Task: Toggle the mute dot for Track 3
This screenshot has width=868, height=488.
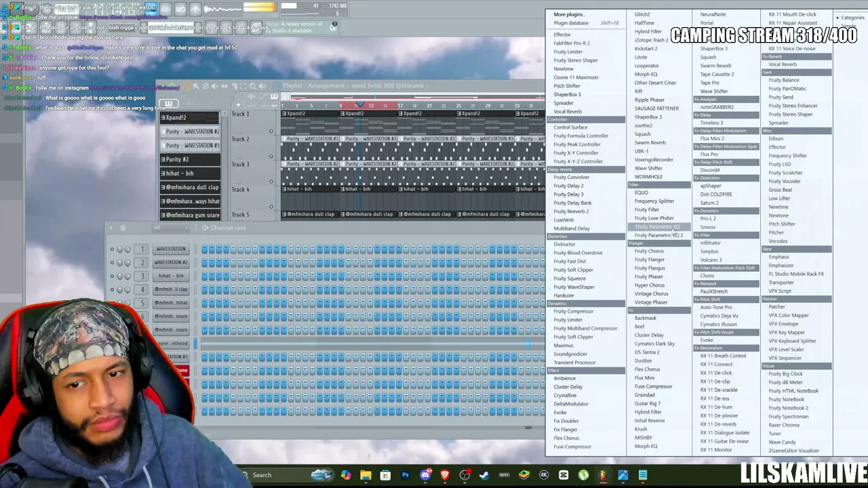Action: click(271, 182)
